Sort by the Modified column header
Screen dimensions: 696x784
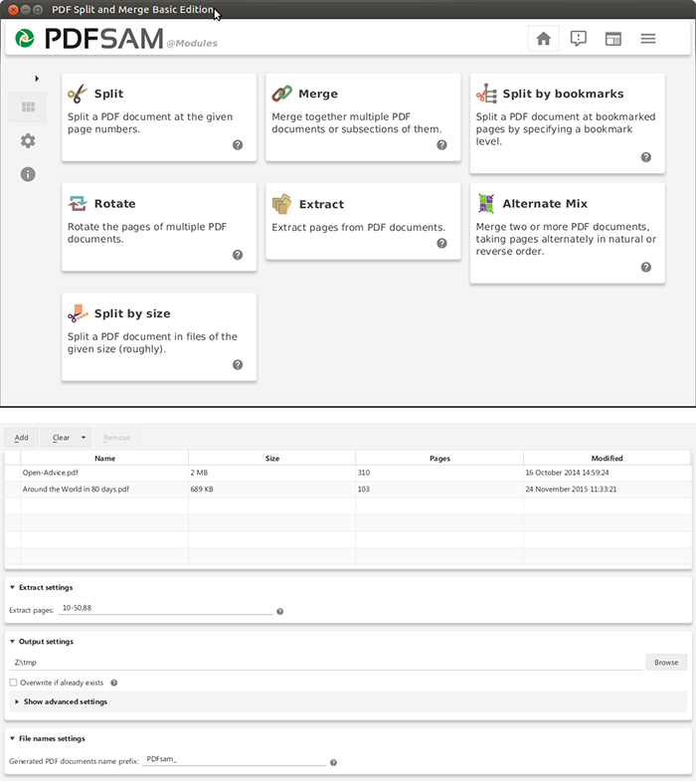click(608, 458)
